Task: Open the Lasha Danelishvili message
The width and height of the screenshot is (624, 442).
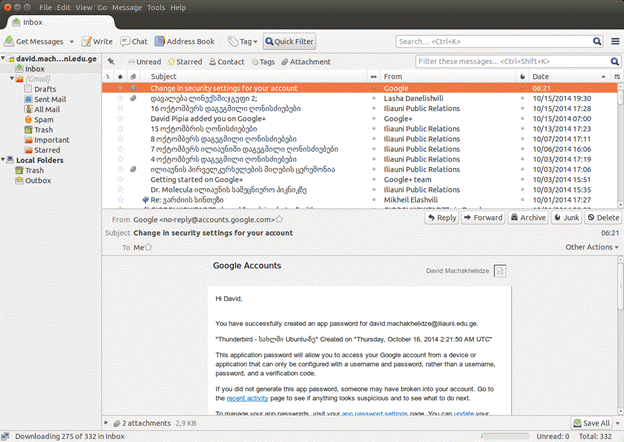Action: [359, 98]
